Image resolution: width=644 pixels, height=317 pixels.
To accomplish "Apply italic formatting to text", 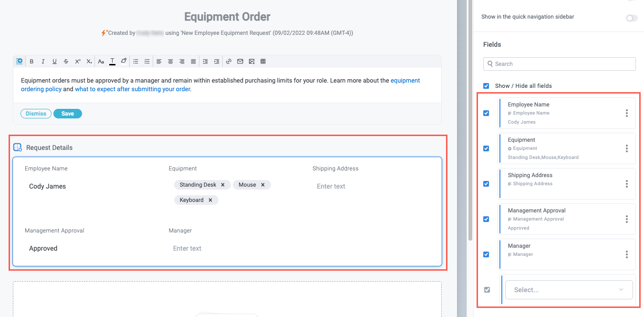I will (x=43, y=62).
